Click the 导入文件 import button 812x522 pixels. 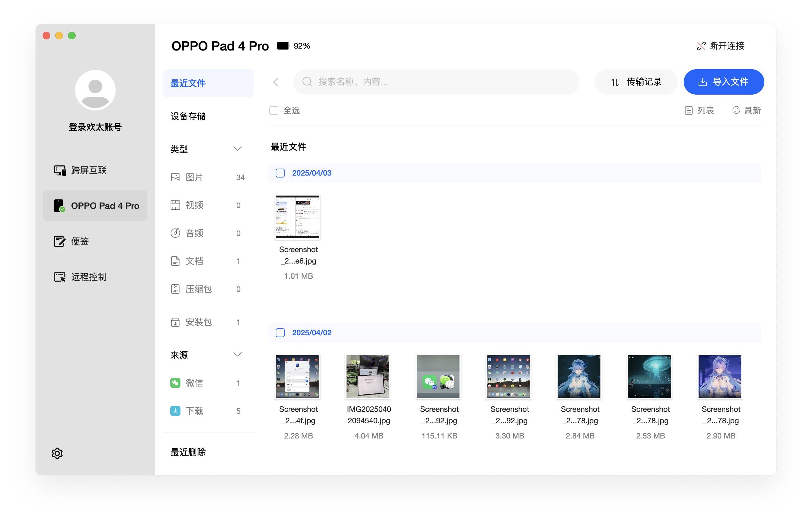pos(723,82)
